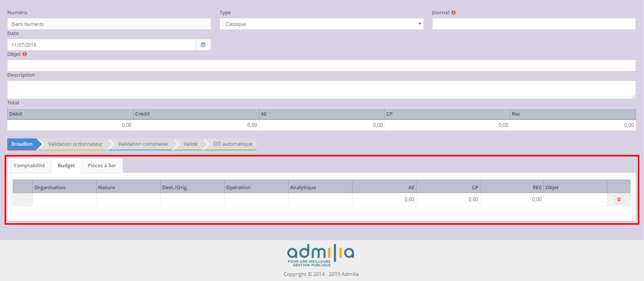Grab the budget row drag handle
Viewport: 644px width, 281px height.
22,200
